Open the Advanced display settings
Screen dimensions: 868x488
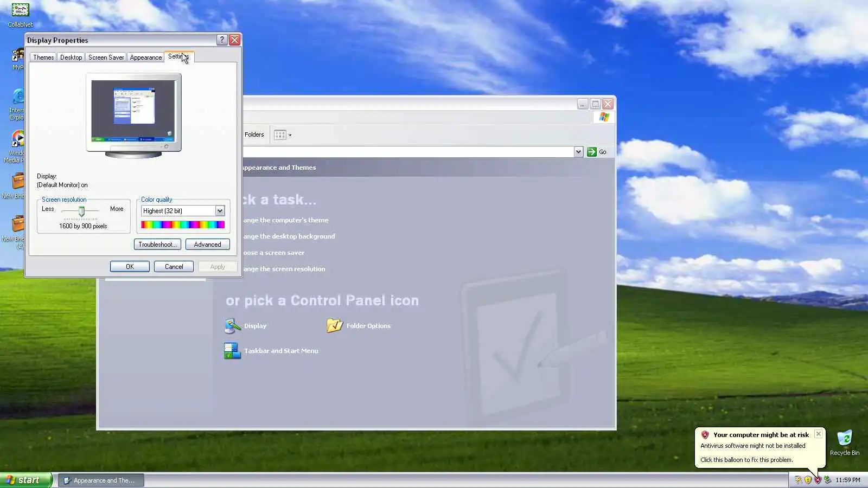pyautogui.click(x=208, y=245)
